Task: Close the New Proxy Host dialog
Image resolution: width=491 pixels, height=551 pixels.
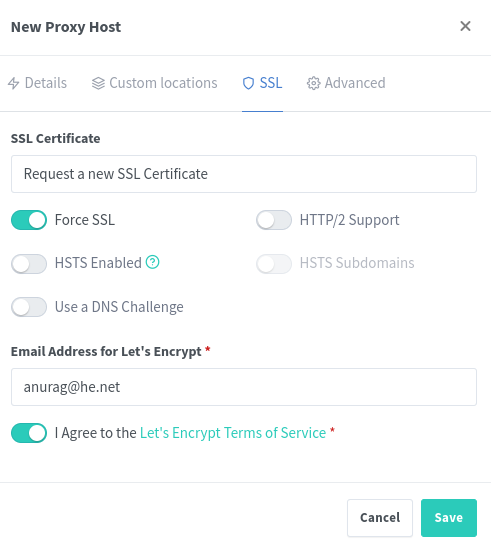Action: pos(465,26)
